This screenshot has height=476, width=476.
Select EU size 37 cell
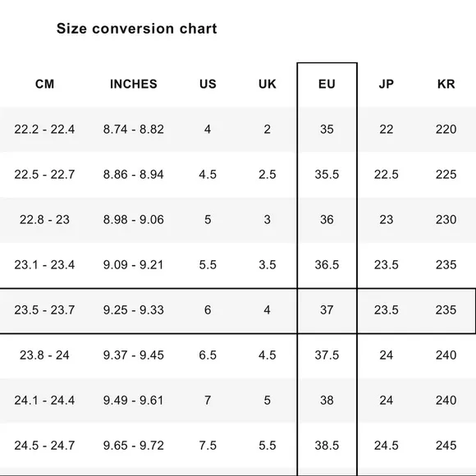point(327,310)
